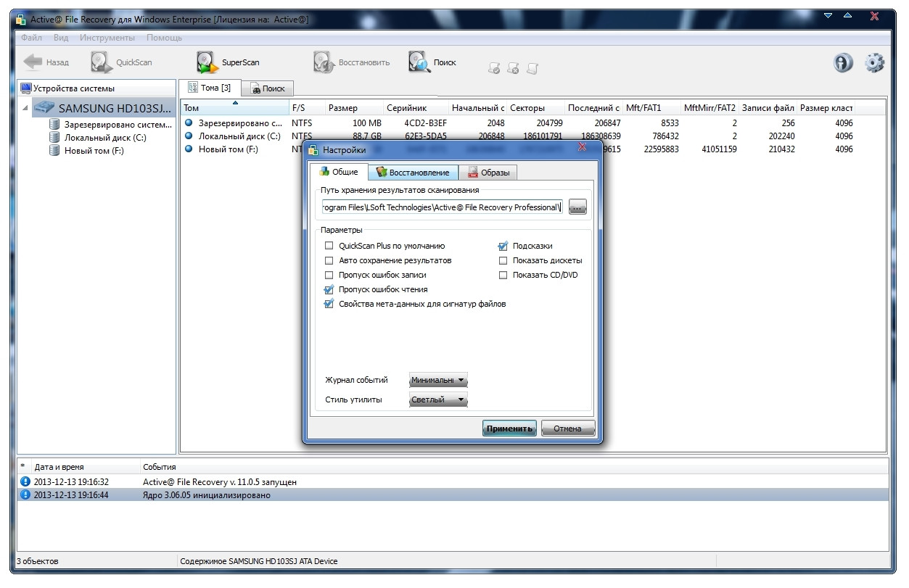Switch to the Восстановление settings tab
The image size is (909, 588).
pos(414,173)
